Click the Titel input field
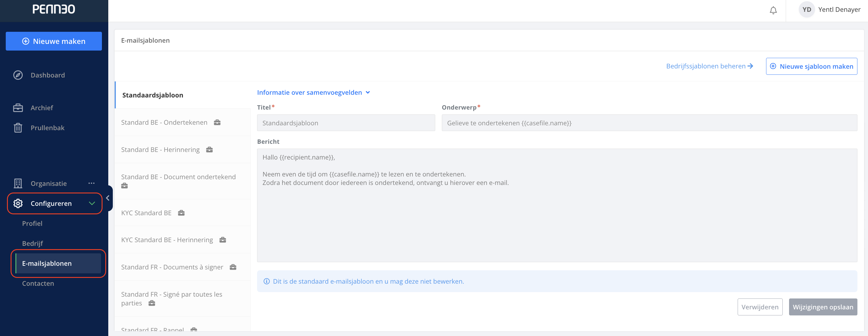 pos(346,123)
